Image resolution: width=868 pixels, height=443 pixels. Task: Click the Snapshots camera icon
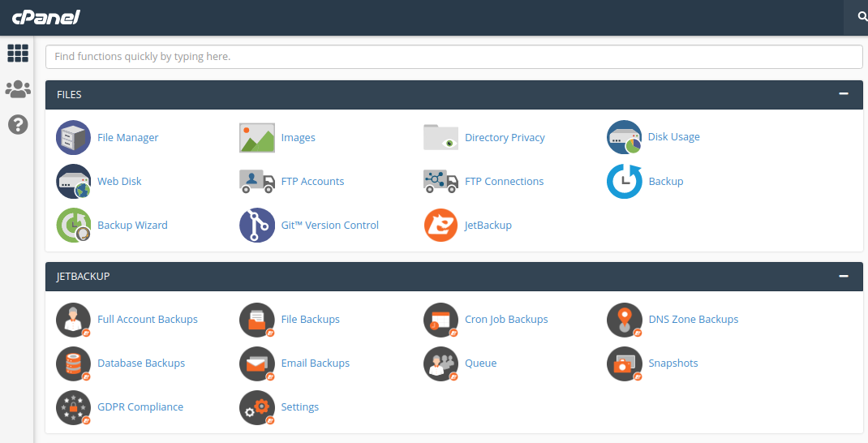click(625, 363)
